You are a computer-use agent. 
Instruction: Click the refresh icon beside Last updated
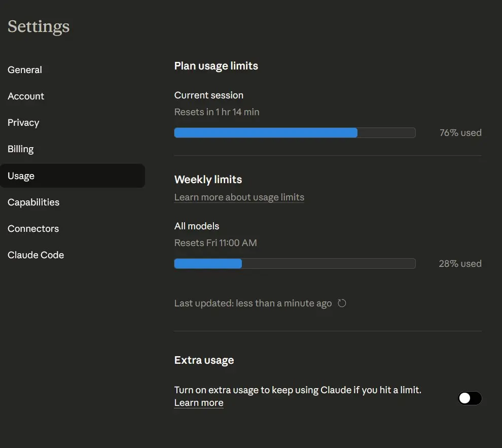[342, 303]
